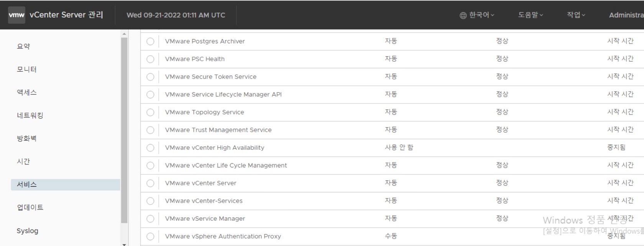Click 정상 cell in VMware Topology Service row
644x246 pixels.
(502, 112)
